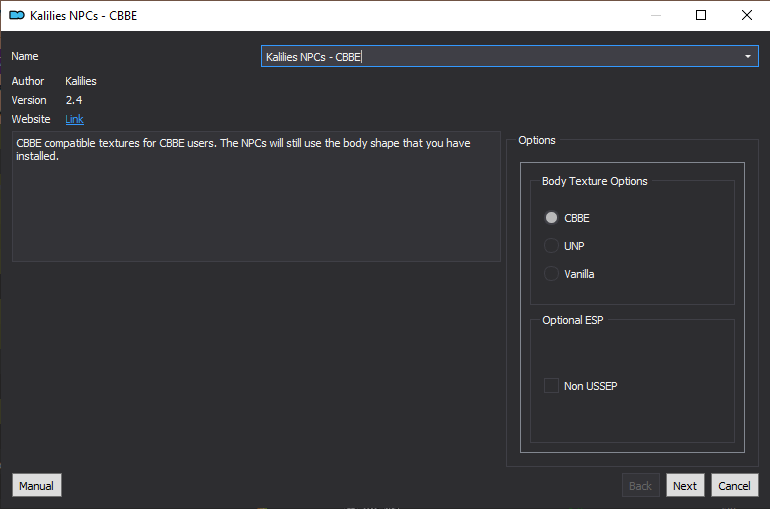Pick the Vanilla body texture option
The image size is (770, 509).
[x=551, y=273]
